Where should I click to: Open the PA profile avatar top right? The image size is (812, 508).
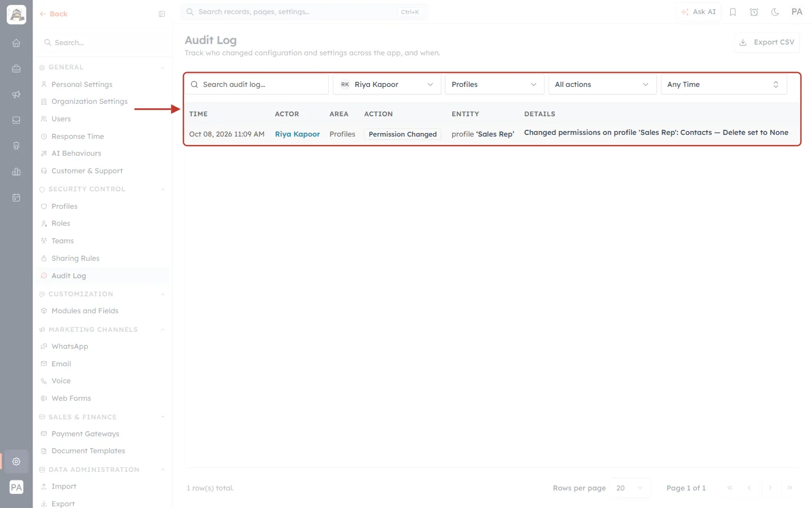pyautogui.click(x=797, y=12)
